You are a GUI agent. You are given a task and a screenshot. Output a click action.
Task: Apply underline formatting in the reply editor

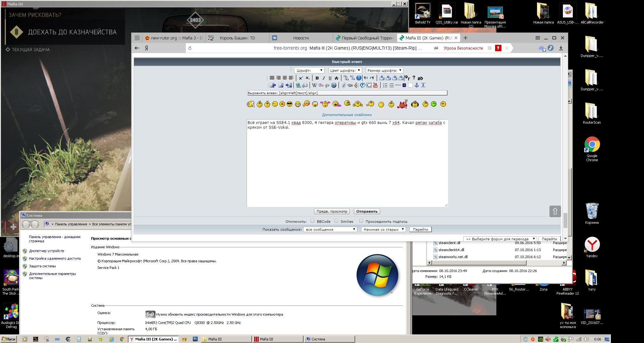330,78
